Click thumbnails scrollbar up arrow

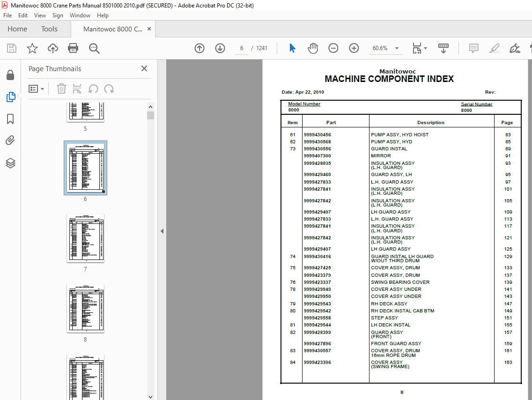tap(151, 106)
